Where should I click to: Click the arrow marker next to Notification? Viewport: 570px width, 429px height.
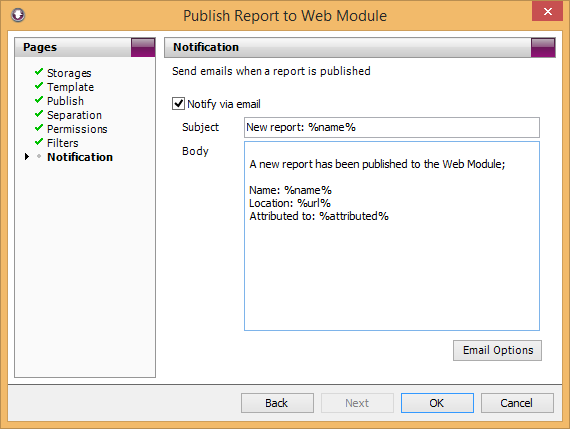[27, 157]
